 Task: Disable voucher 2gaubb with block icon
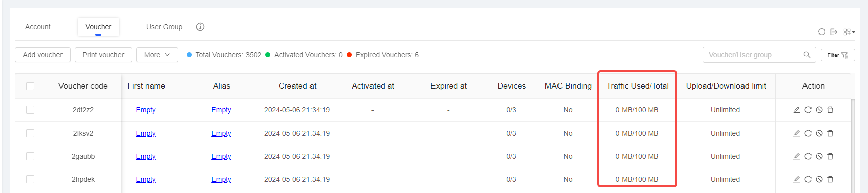[x=819, y=156]
